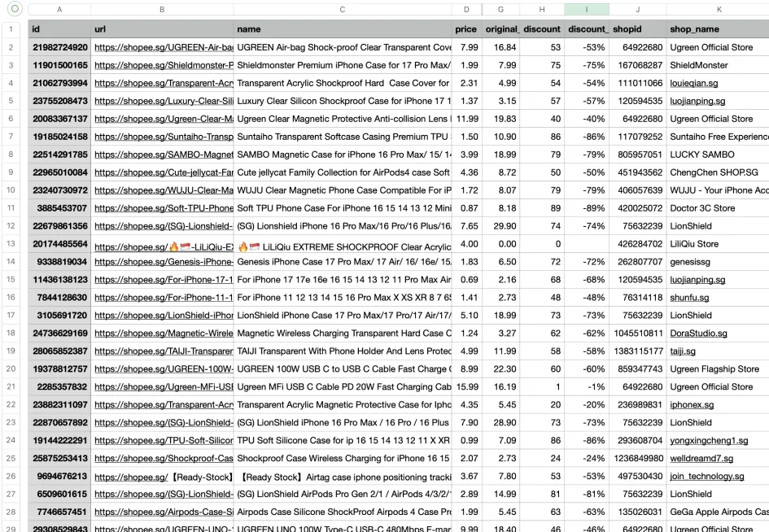The image size is (769, 532).
Task: Select column K header
Action: (x=718, y=10)
